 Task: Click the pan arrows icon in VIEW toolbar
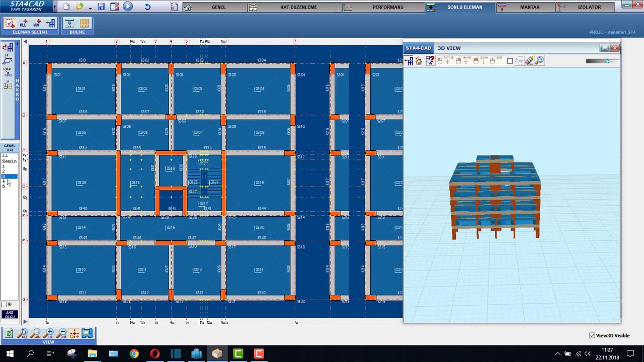point(74,333)
